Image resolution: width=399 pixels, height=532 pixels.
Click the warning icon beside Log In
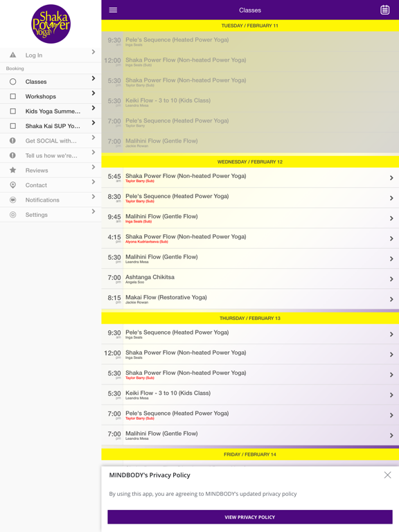coord(13,55)
